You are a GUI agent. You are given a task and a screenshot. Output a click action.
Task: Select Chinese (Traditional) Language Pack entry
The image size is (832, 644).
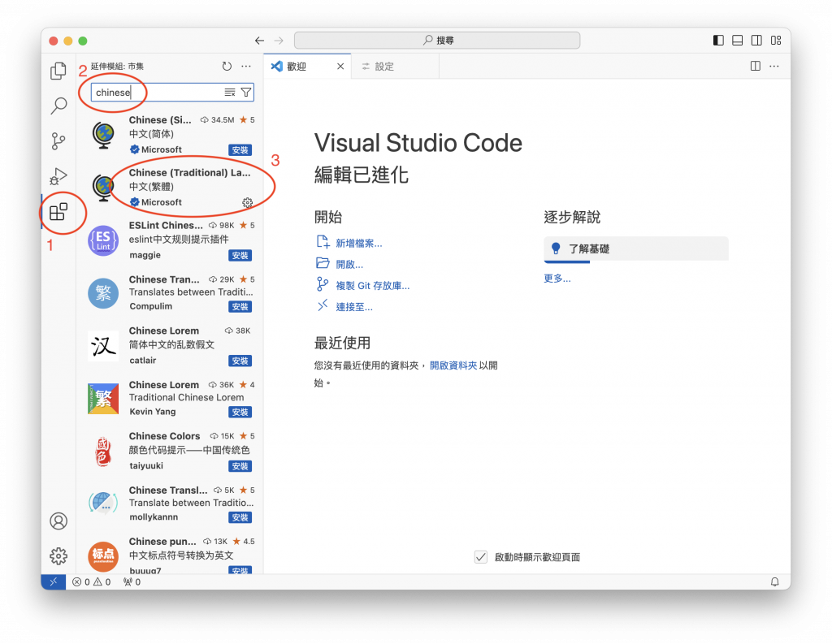(x=171, y=188)
